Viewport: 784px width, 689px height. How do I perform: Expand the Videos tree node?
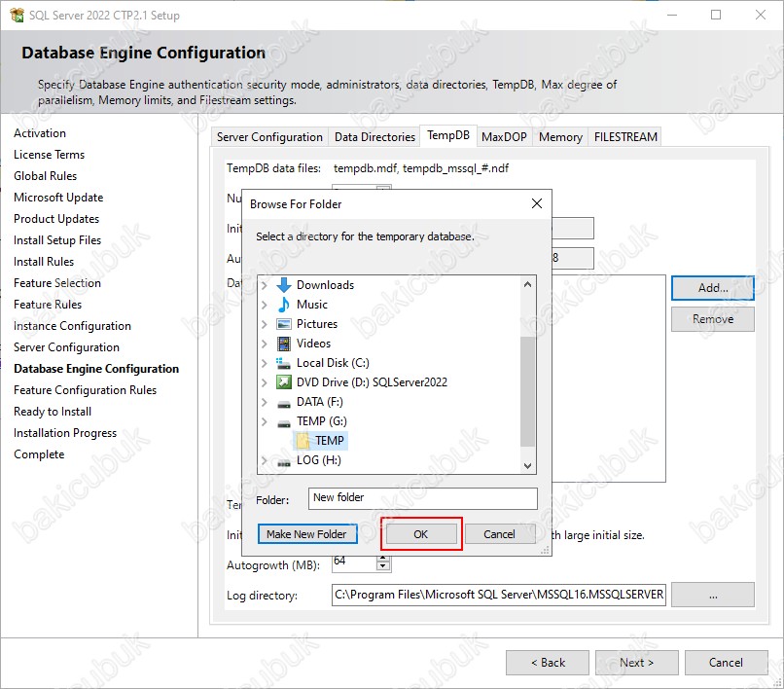coord(264,344)
